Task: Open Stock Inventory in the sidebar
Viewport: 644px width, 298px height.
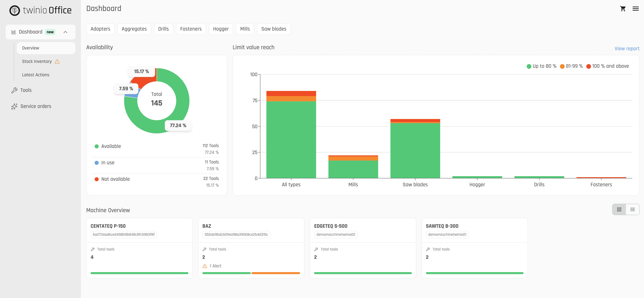Action: pyautogui.click(x=37, y=61)
